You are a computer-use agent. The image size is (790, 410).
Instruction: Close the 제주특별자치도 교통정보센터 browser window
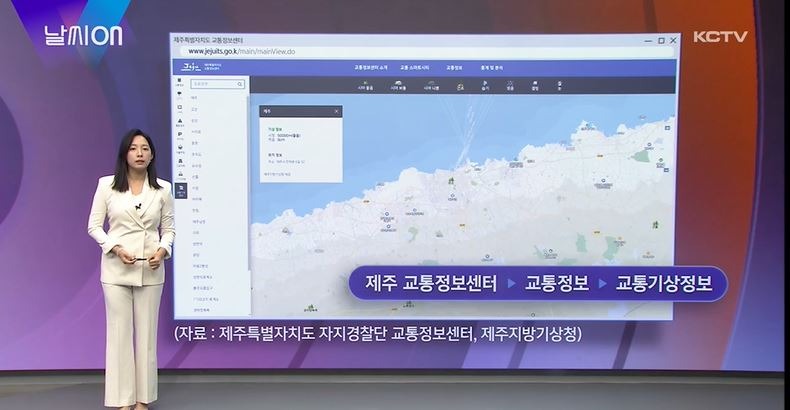click(674, 40)
